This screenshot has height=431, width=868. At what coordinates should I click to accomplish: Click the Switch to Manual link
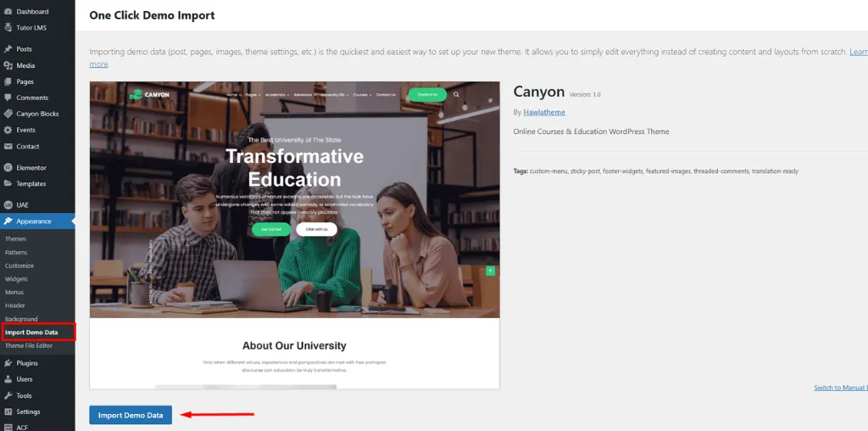click(x=840, y=388)
